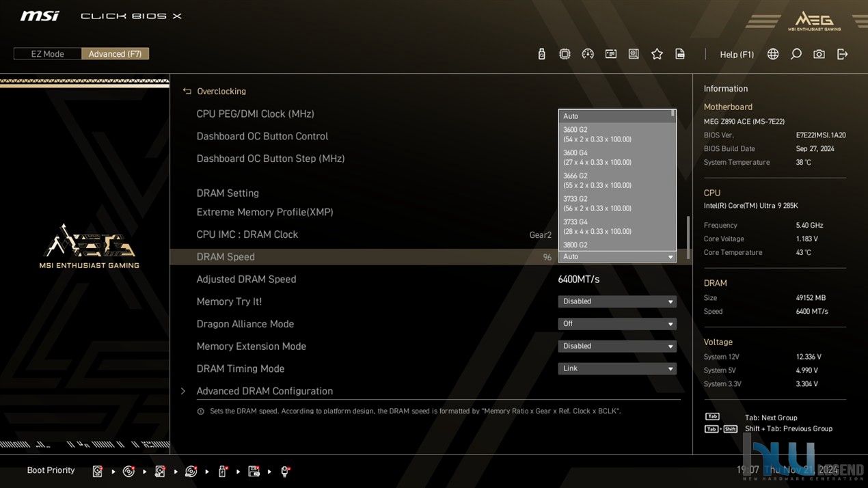The width and height of the screenshot is (868, 488).
Task: Select Dashboard OC Button Control setting
Action: pyautogui.click(x=262, y=136)
